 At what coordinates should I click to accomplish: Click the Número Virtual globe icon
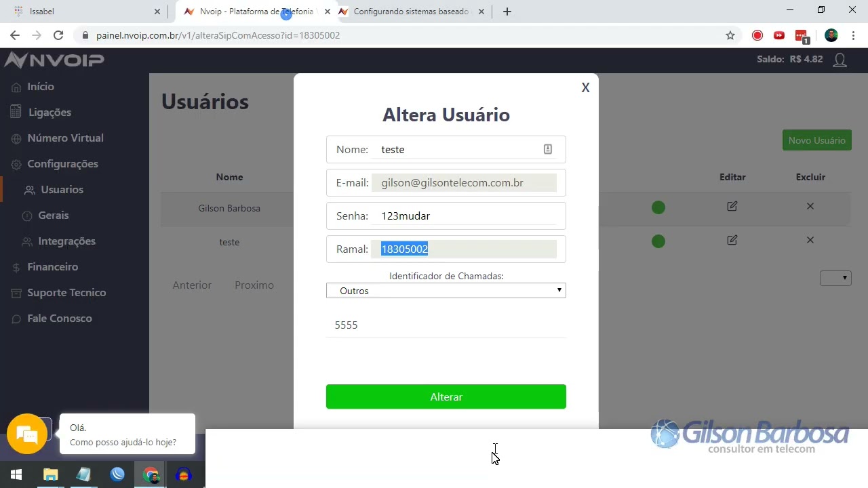16,138
